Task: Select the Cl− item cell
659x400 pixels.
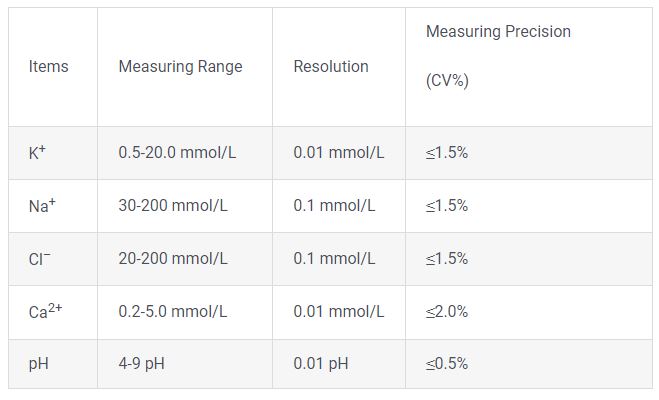Action: (x=40, y=259)
